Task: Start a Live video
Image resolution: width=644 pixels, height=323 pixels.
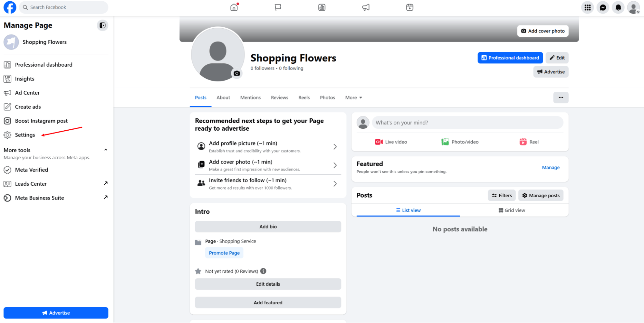Action: point(390,142)
